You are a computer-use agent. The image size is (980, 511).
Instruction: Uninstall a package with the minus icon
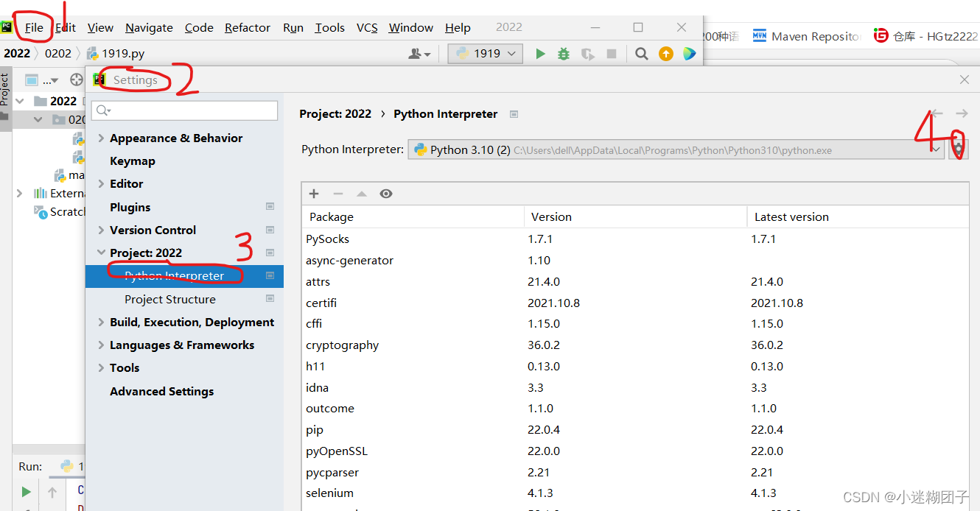[337, 193]
